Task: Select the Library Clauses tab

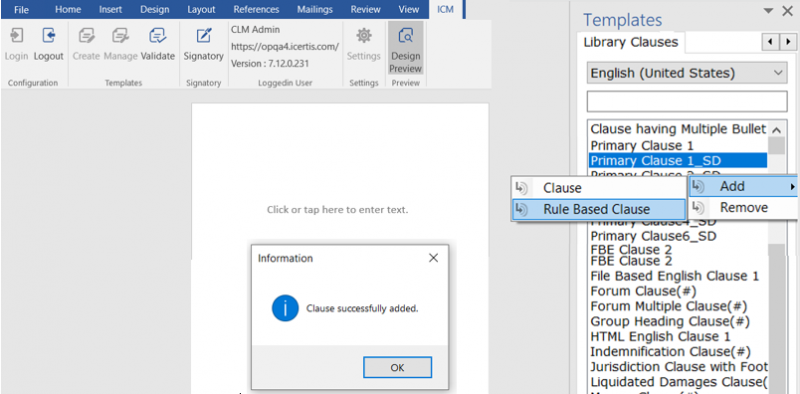Action: pyautogui.click(x=631, y=42)
